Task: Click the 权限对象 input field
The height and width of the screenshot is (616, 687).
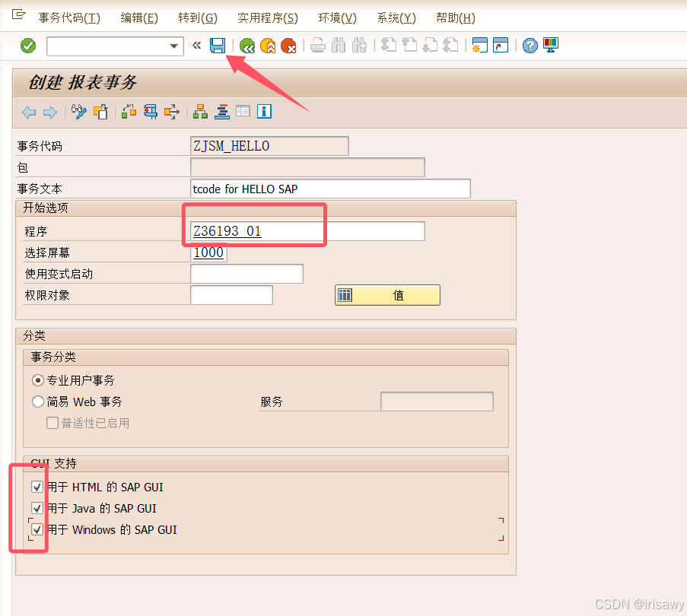Action: click(231, 295)
